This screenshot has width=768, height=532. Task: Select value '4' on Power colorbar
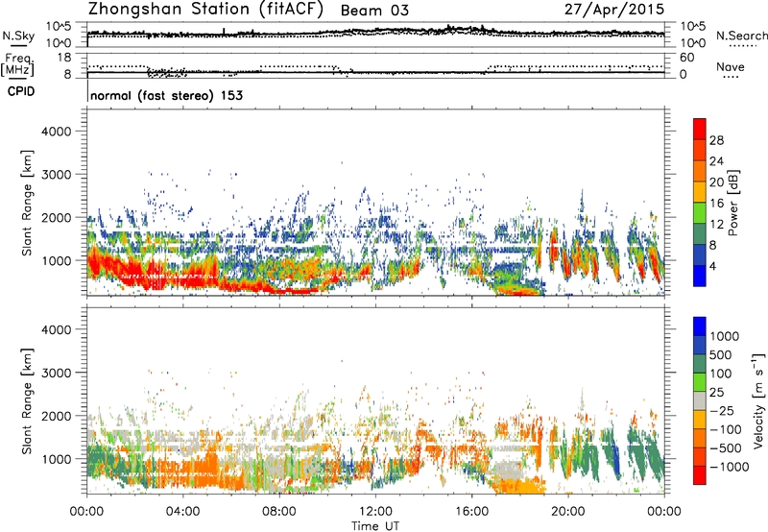click(x=713, y=266)
